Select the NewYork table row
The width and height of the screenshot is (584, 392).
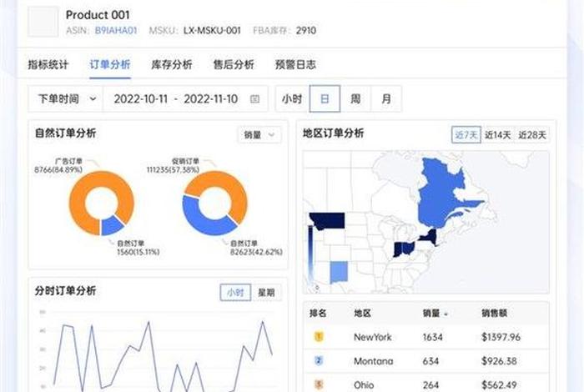pyautogui.click(x=426, y=337)
